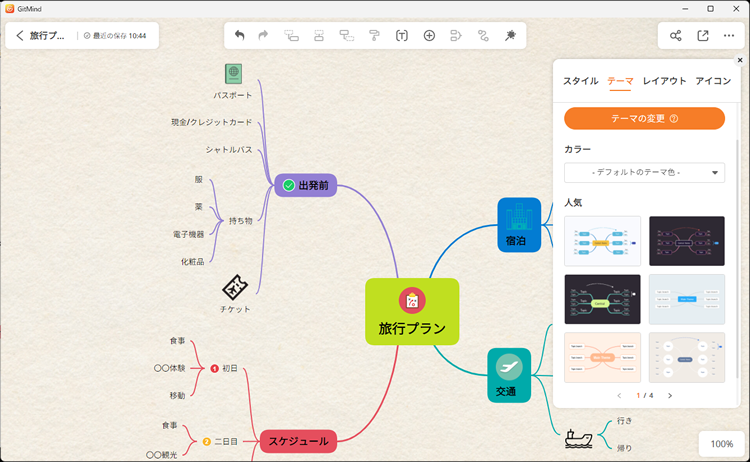Switch to the レイアウト tab
This screenshot has width=750, height=462.
click(664, 81)
